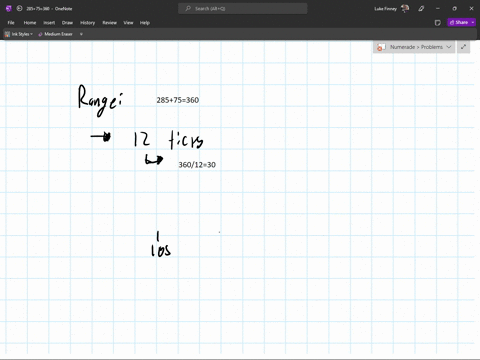The image size is (480, 360).
Task: Expand the Share dropdown arrow
Action: (473, 22)
